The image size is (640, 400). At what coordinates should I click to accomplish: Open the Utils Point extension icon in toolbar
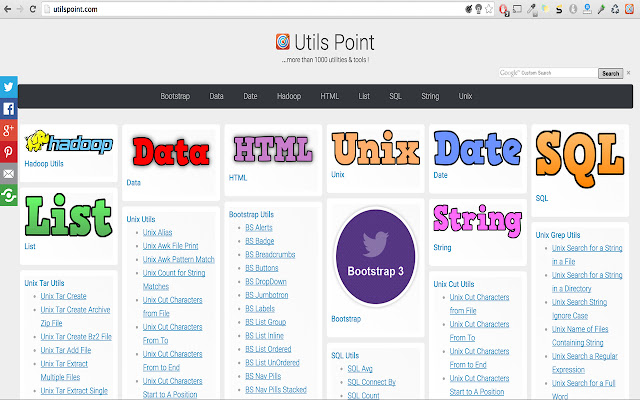click(629, 9)
